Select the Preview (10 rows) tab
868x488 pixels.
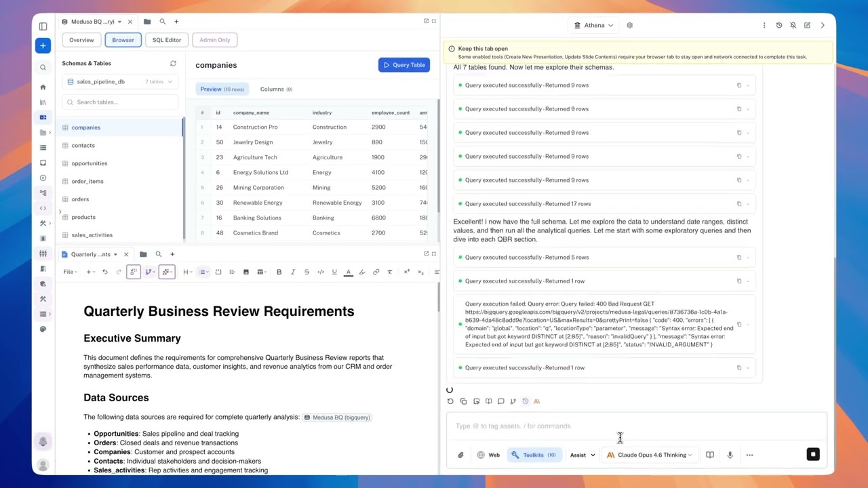click(x=222, y=89)
